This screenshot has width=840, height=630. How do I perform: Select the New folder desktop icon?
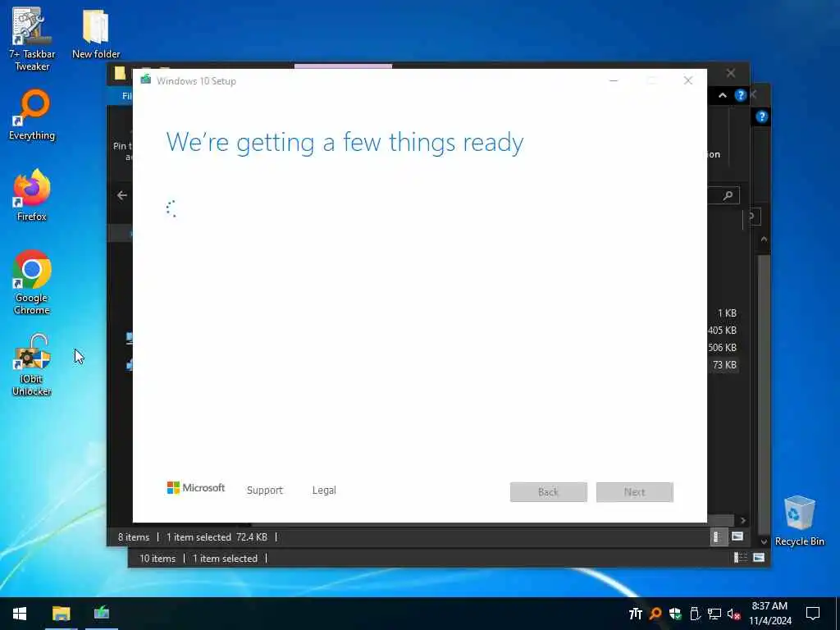(96, 33)
